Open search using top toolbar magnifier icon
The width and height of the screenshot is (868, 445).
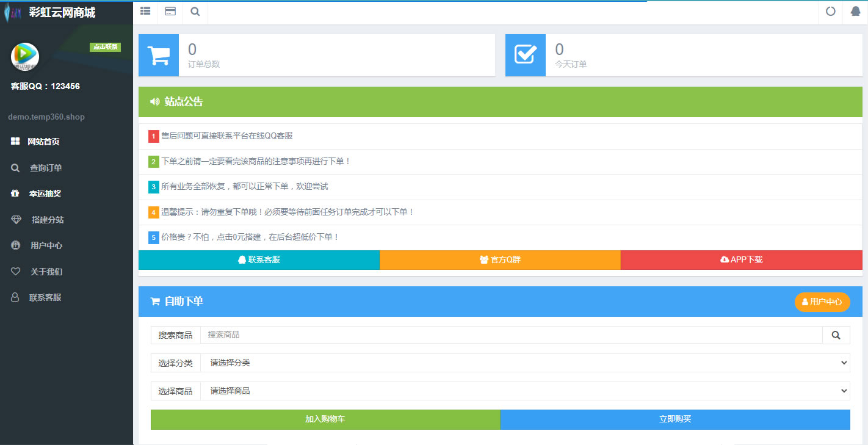pyautogui.click(x=195, y=11)
